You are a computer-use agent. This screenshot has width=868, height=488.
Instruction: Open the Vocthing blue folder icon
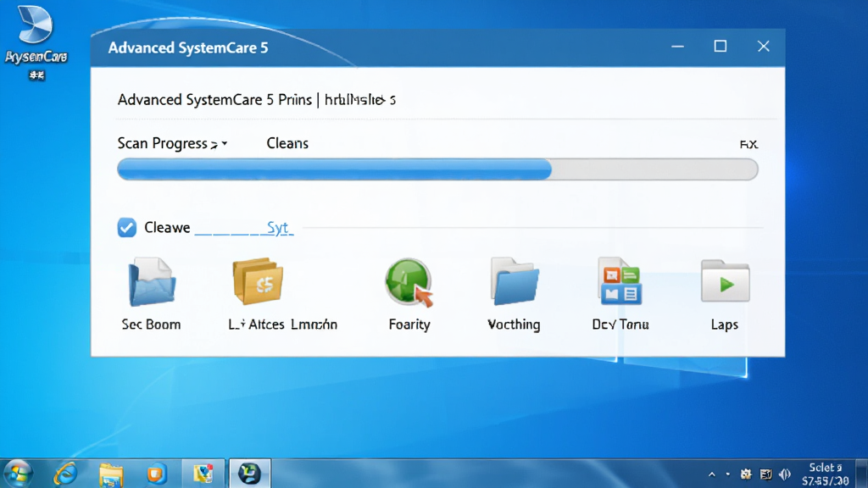tap(515, 281)
